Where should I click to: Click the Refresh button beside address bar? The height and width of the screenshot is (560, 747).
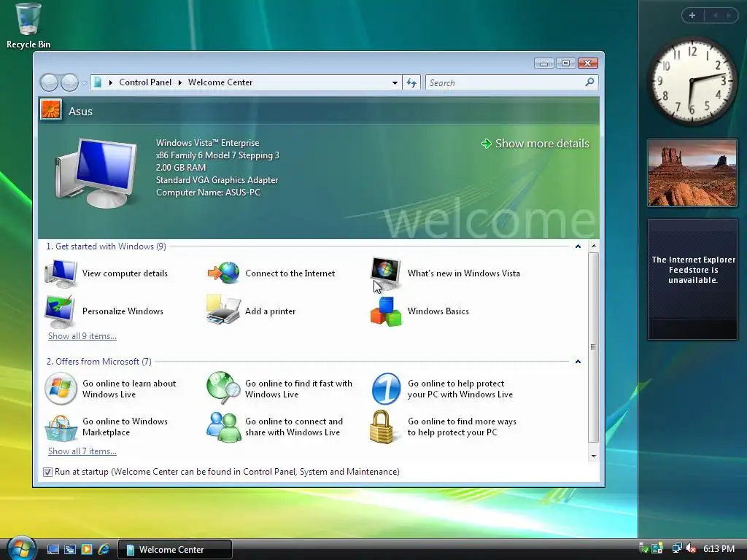(411, 82)
